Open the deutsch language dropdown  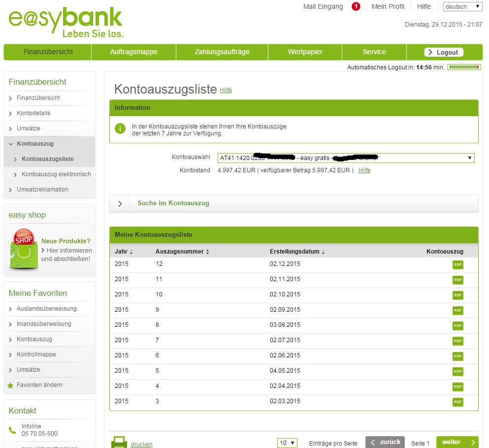tap(462, 6)
